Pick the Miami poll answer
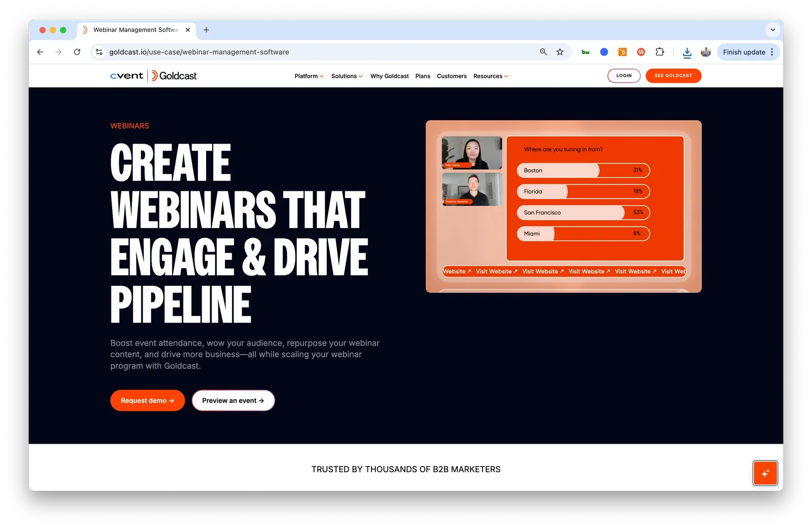Viewport: 812px width, 529px height. click(583, 234)
